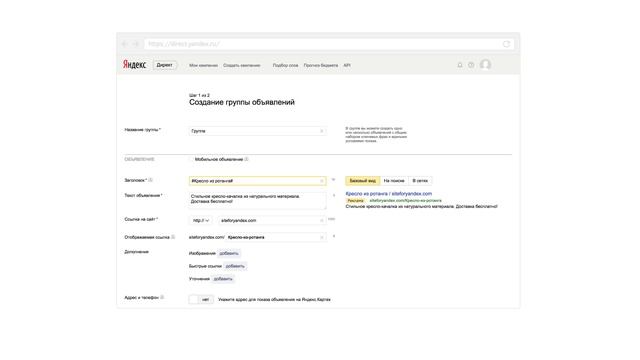Clear the display link field with the x
Screen dimensions: 640x360
click(x=322, y=237)
